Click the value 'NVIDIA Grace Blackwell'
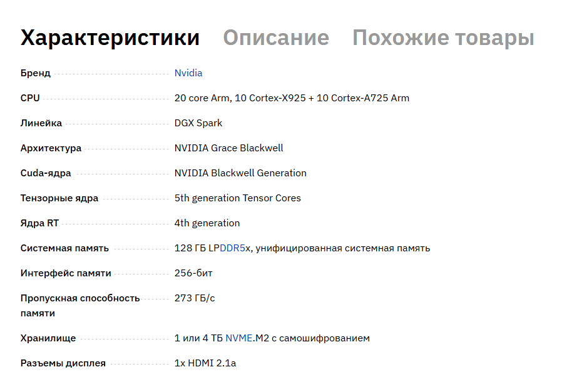Viewport: 562px width, 392px height. 228,148
